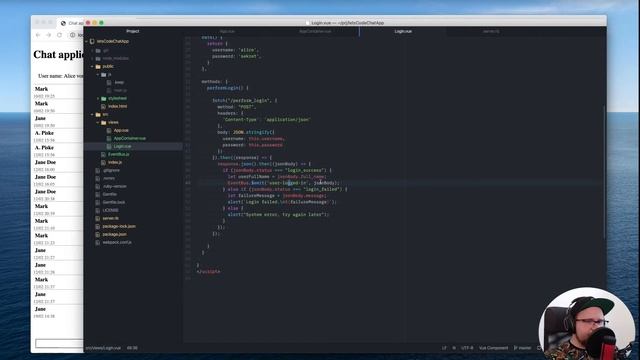The image size is (640, 360).
Task: Click the stylesheet folder icon
Action: point(104,98)
